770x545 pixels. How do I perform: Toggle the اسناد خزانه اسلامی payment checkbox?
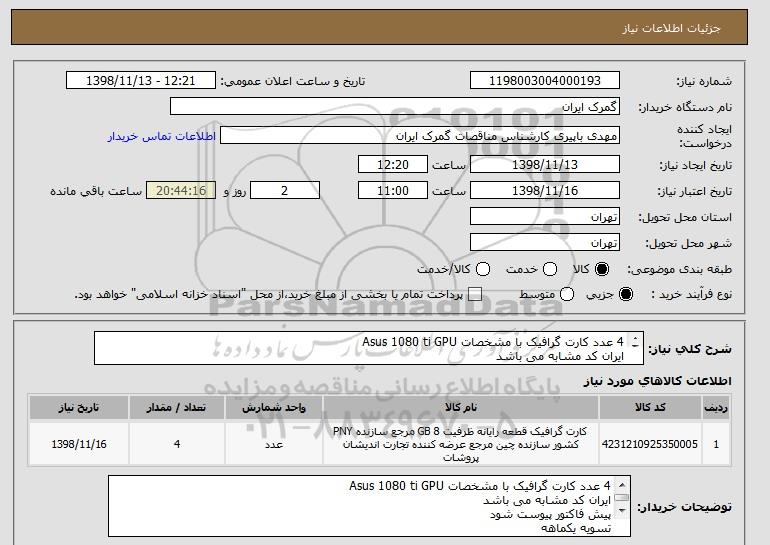(x=475, y=294)
